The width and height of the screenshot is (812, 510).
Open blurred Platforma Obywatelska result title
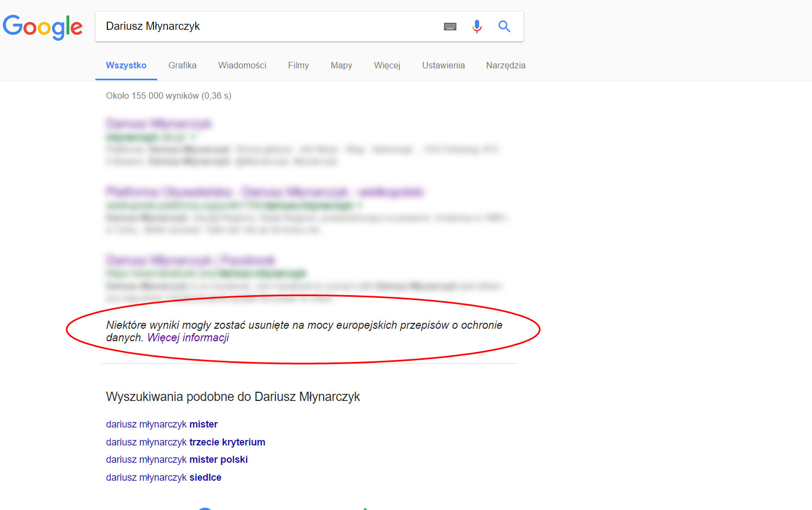(x=265, y=192)
